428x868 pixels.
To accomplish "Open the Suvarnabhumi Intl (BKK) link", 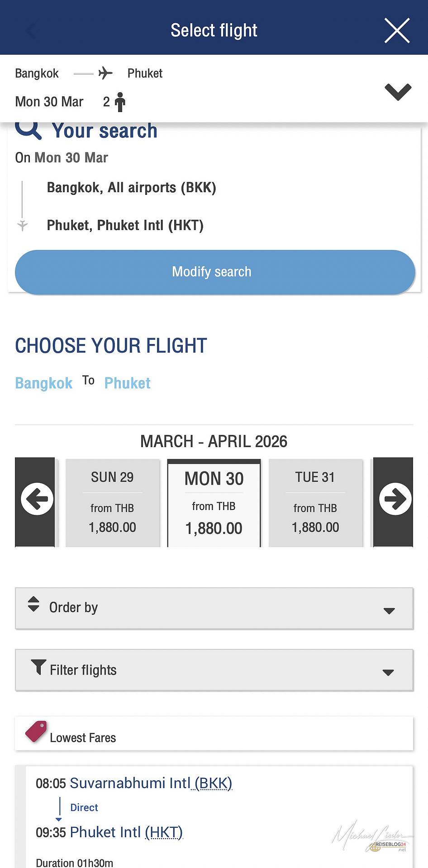I will [x=151, y=783].
